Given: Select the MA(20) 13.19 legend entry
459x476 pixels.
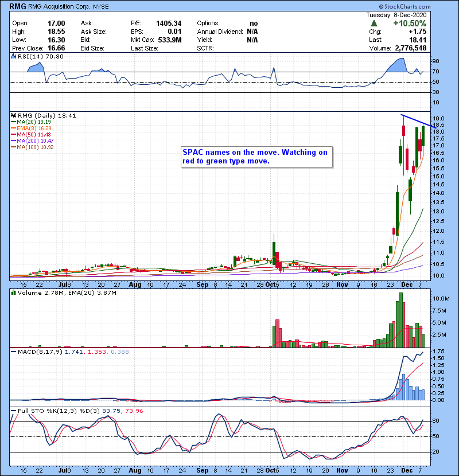Looking at the screenshot, I should point(31,122).
